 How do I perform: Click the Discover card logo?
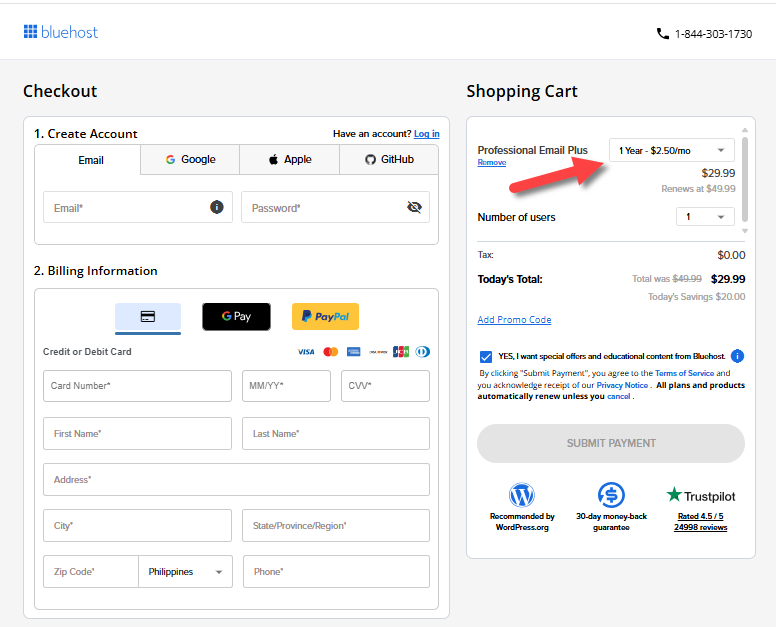pos(378,352)
